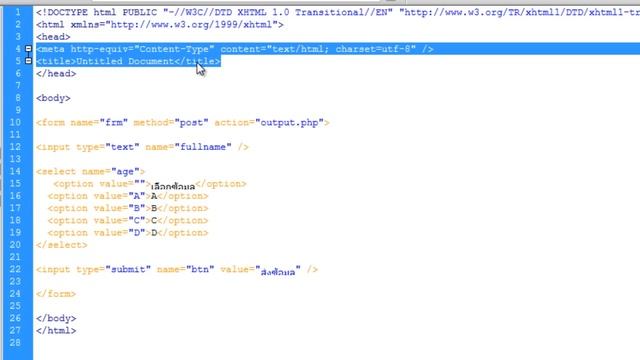Click the empty-value option on line 15

click(149, 184)
